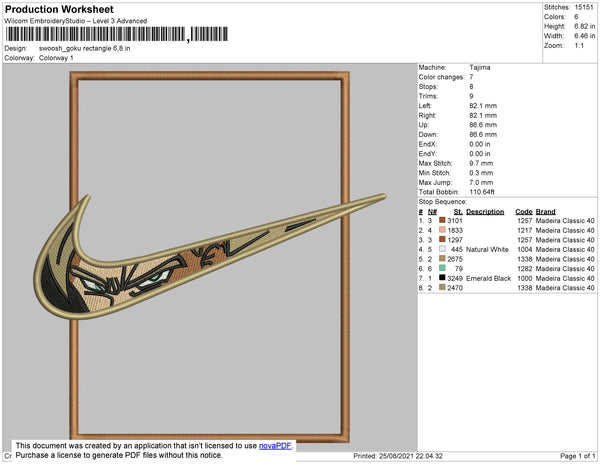Viewport: 600px width, 464px height.
Task: Click Madeira Classic 40 in Emerald Black row
Action: (x=565, y=278)
